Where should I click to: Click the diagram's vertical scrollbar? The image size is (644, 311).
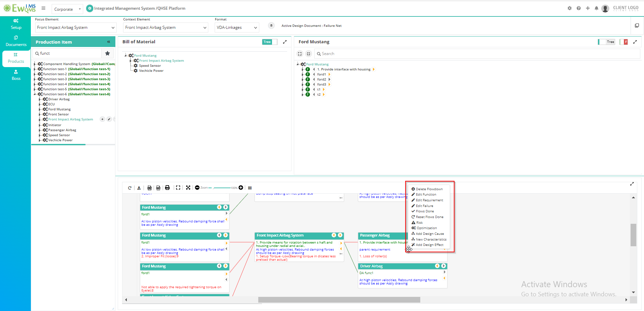(x=633, y=235)
